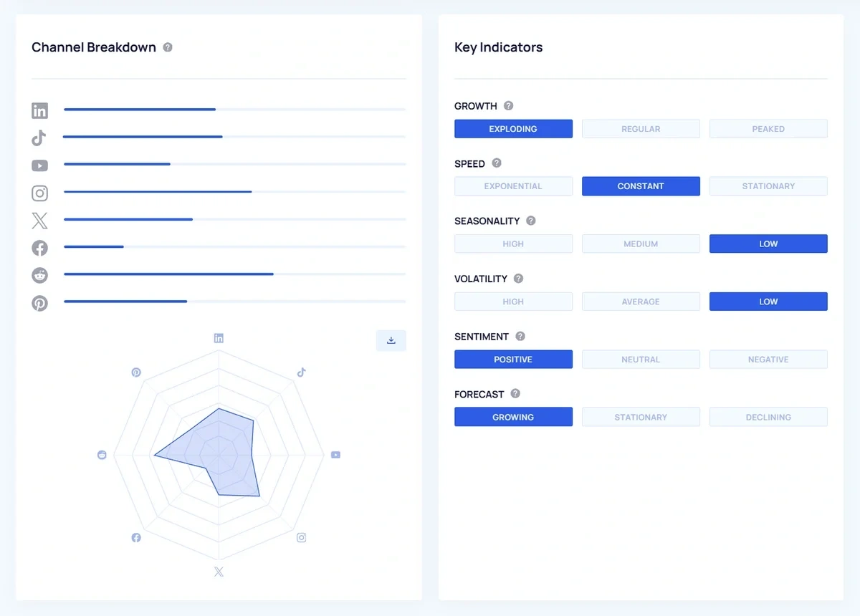Click the Pinterest icon in channel list
The height and width of the screenshot is (616, 860).
click(39, 303)
